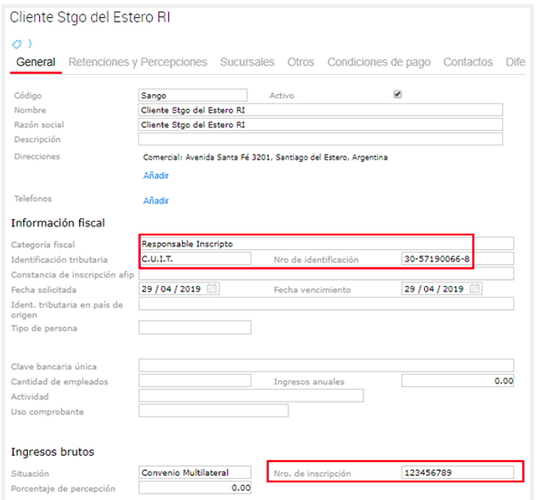
Task: Click the blue chevron next to tag icon
Action: tap(30, 43)
